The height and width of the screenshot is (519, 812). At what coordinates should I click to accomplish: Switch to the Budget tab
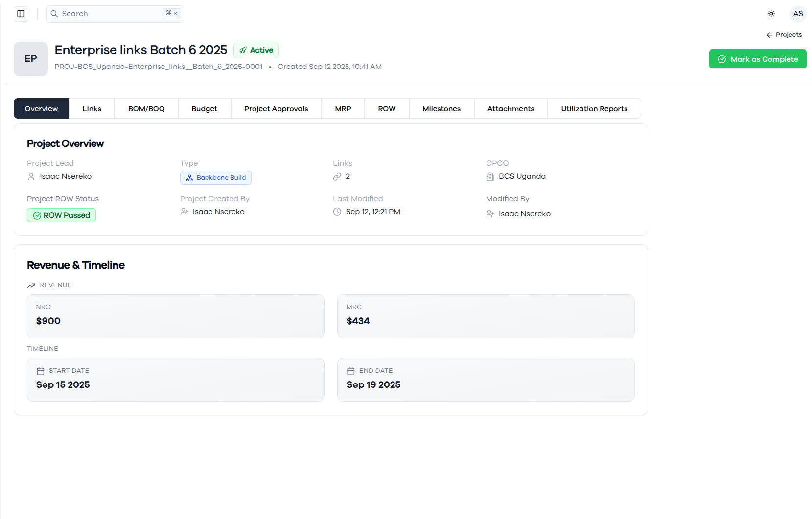tap(205, 109)
